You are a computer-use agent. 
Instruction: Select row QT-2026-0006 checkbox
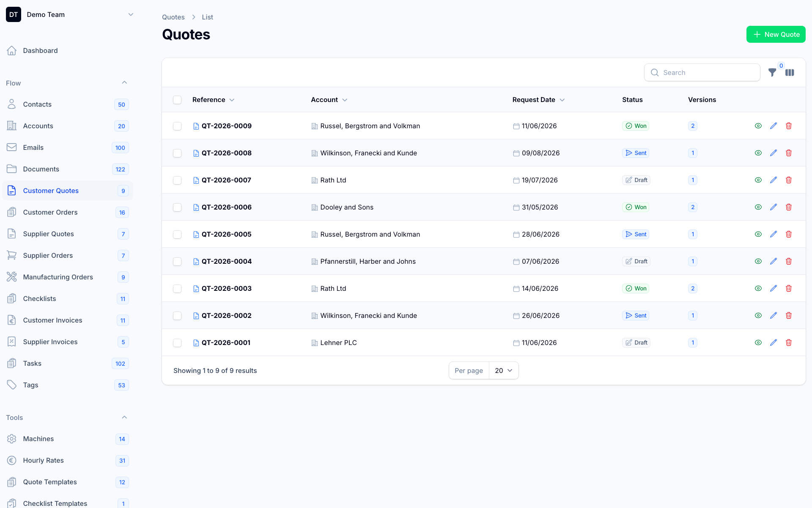coord(177,207)
